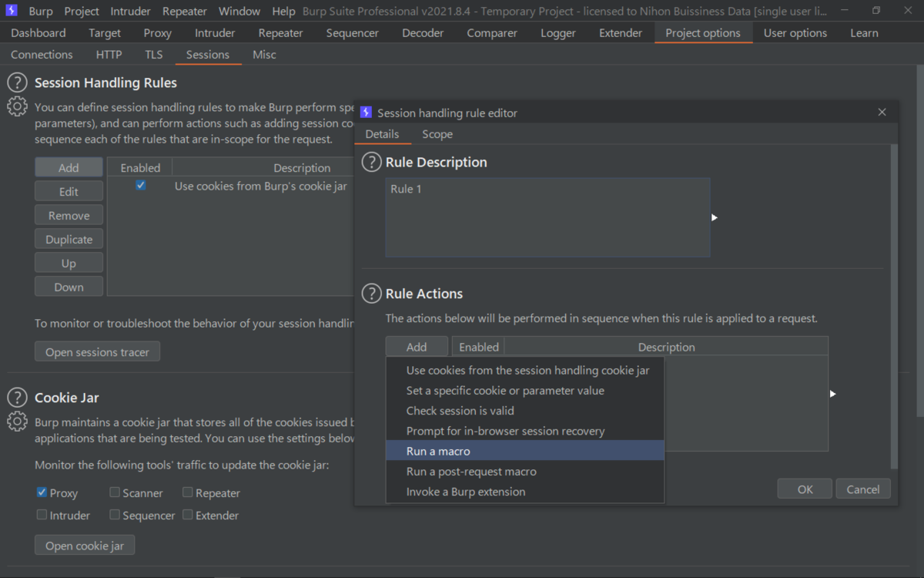Confirm rule editor with OK
Viewport: 924px width, 578px height.
(x=805, y=489)
